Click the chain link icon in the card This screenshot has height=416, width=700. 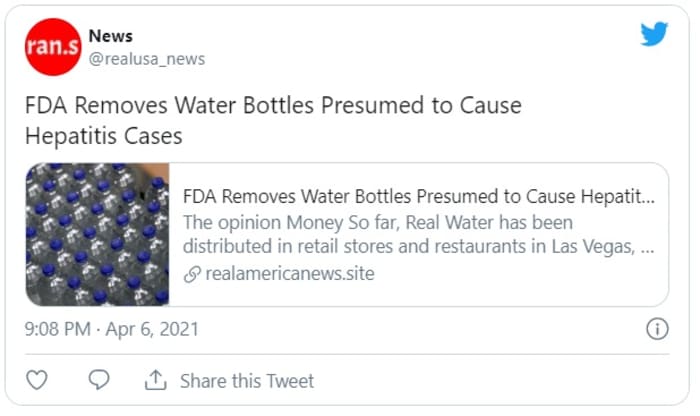point(192,272)
